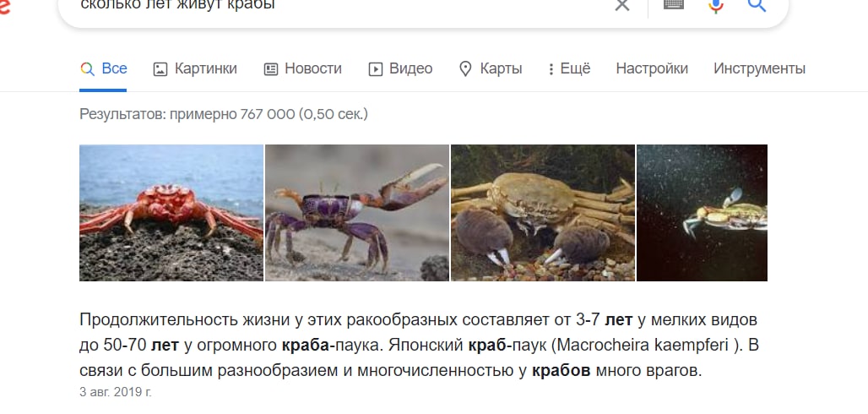Open the red crab on rocks thumbnail
868x414 pixels.
[x=171, y=213]
